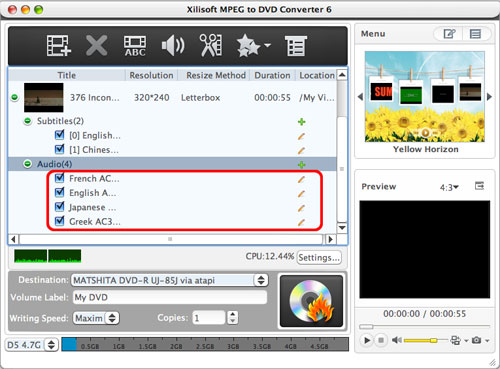This screenshot has height=369, width=500.
Task: Click the list scroll down arrow
Action: coord(342,228)
